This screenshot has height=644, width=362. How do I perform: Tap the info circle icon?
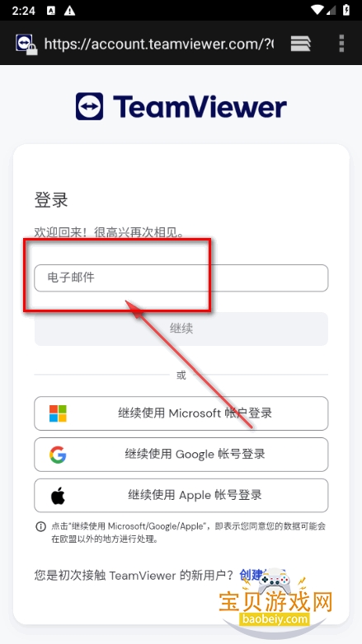coord(40,526)
